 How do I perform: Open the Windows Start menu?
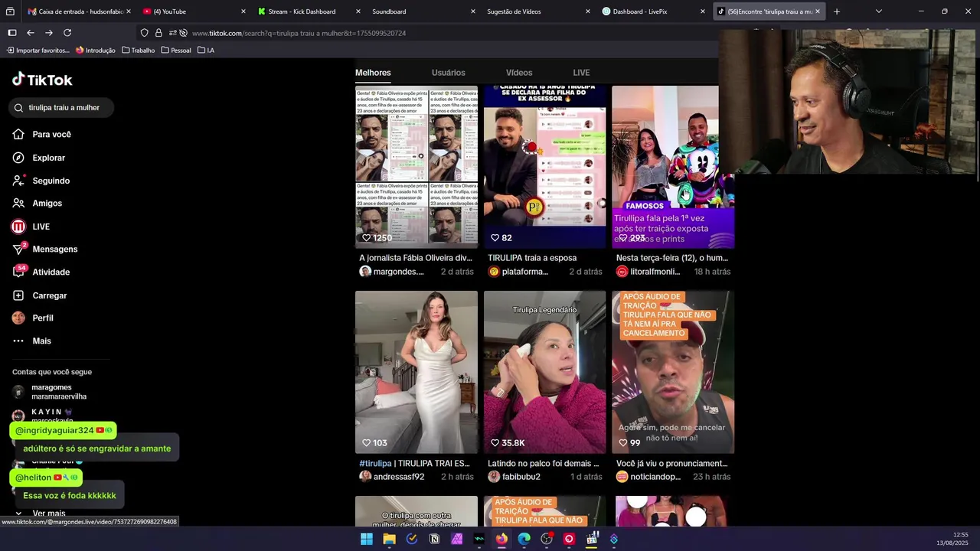pos(367,539)
